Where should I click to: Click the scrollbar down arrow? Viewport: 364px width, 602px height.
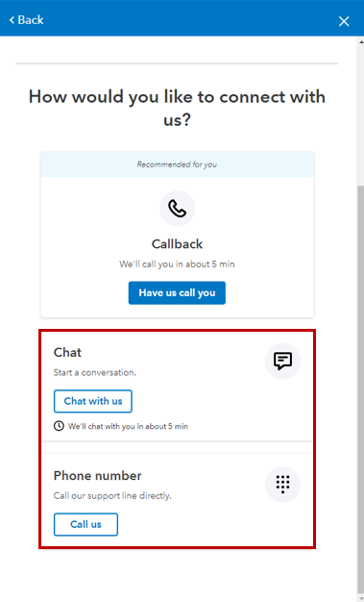pos(360,598)
